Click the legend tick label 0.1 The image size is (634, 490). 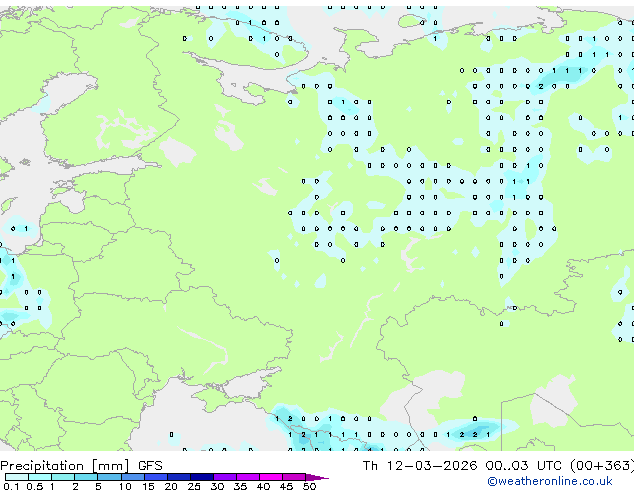point(11,486)
